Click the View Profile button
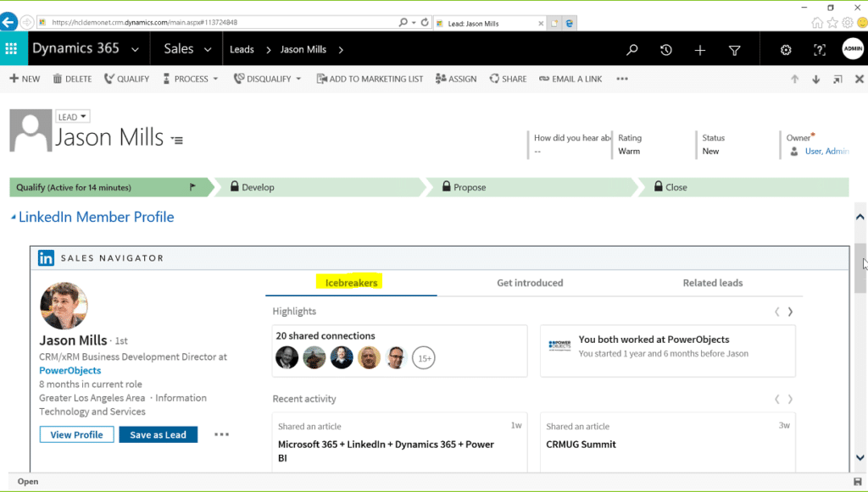The height and width of the screenshot is (492, 868). tap(77, 434)
